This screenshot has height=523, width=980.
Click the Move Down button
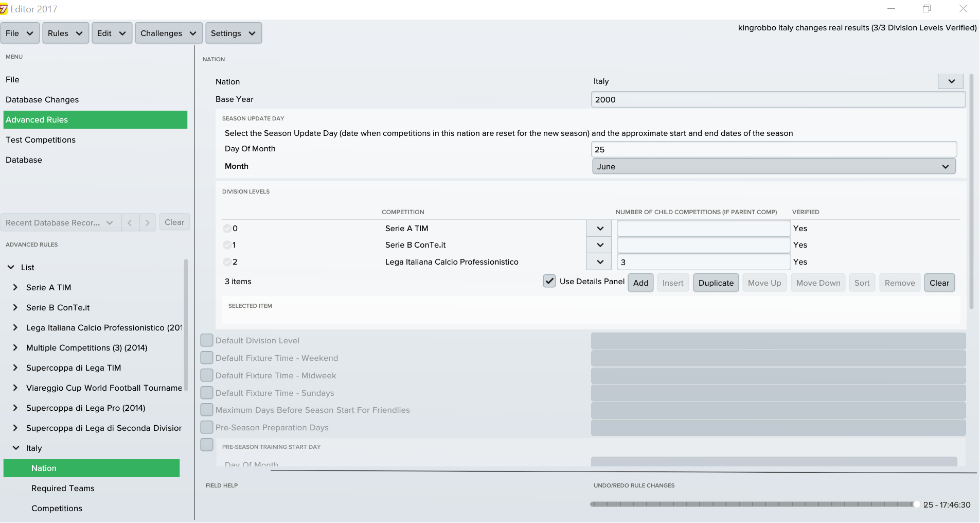(x=818, y=283)
